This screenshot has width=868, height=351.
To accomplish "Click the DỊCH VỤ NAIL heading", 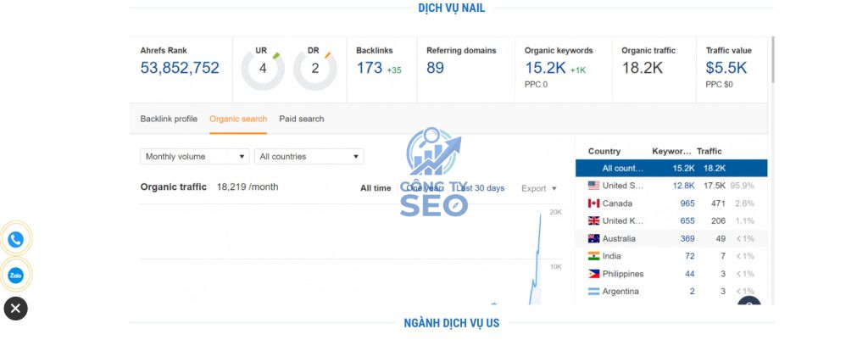I will pos(451,8).
